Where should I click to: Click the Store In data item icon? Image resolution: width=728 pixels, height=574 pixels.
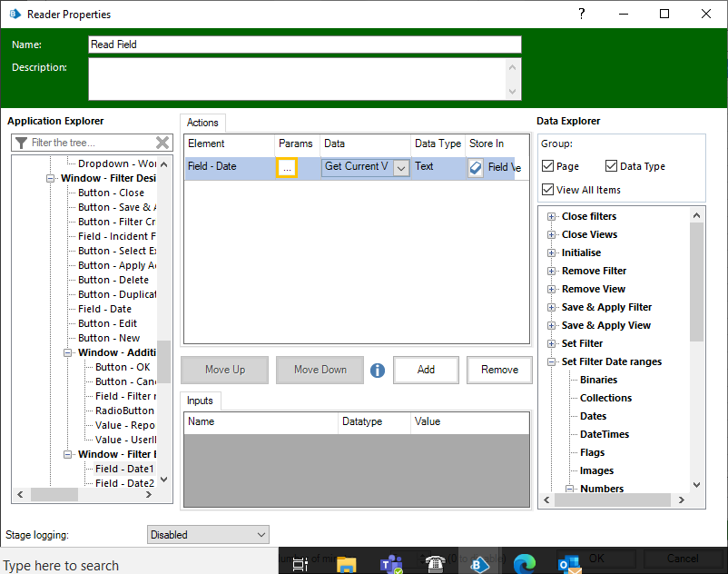476,167
